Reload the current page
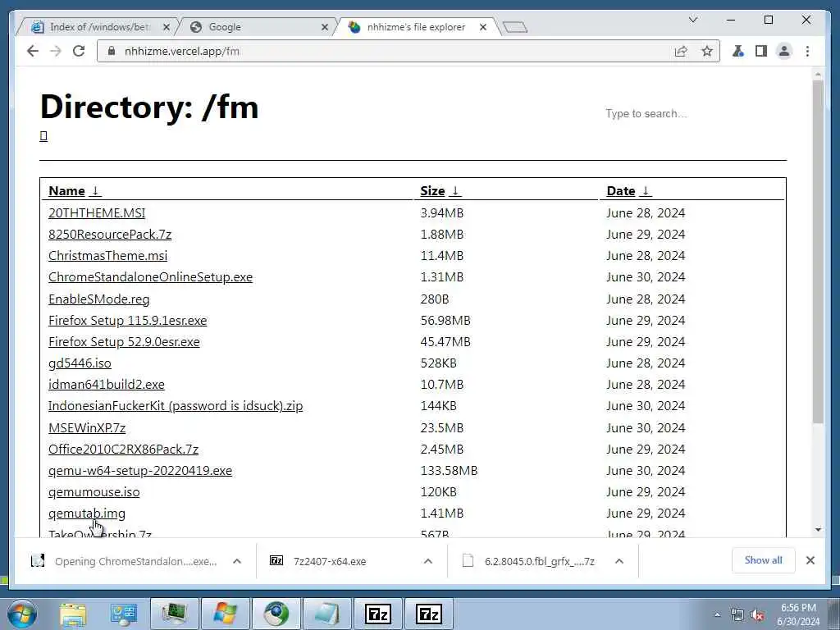This screenshot has height=630, width=840. (79, 51)
